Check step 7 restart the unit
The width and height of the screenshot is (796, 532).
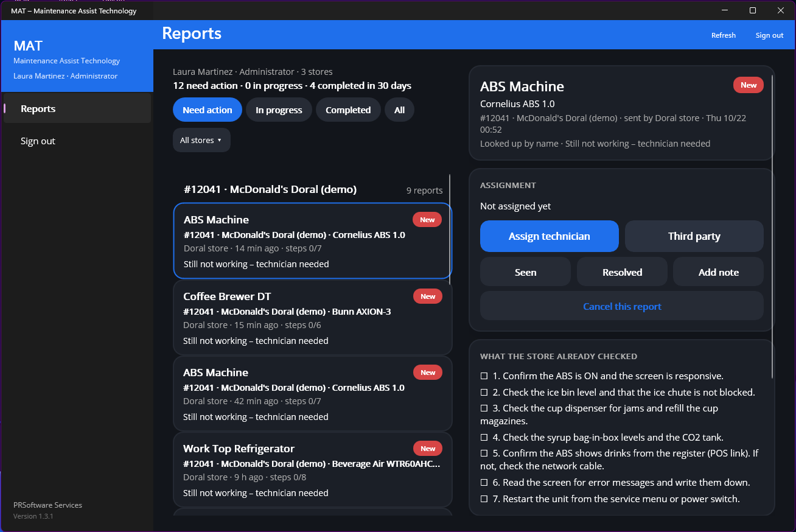tap(484, 499)
